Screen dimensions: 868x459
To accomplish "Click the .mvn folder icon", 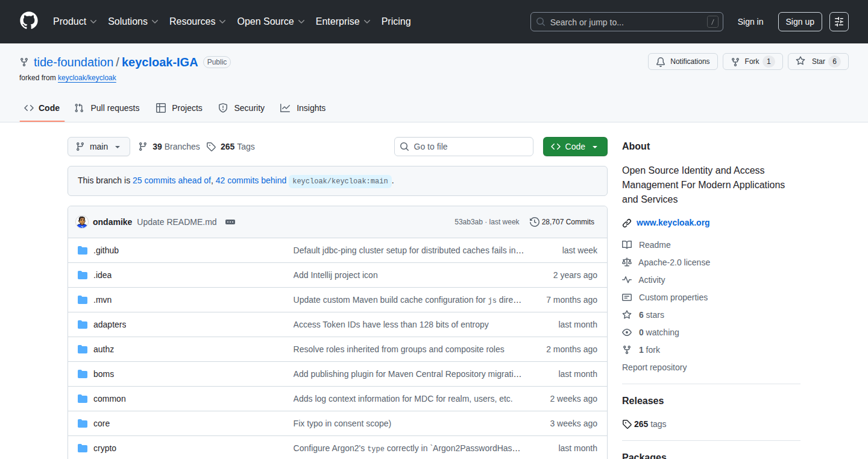I will point(83,300).
